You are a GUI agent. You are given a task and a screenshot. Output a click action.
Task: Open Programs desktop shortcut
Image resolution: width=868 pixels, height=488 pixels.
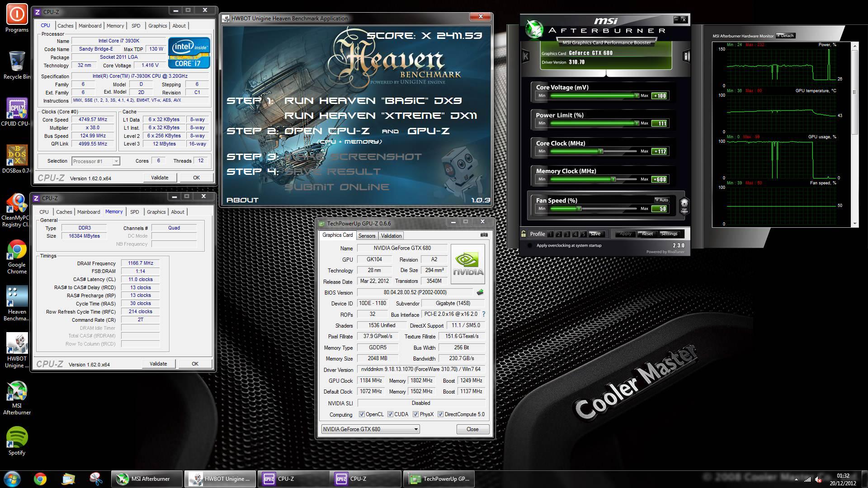click(x=17, y=18)
